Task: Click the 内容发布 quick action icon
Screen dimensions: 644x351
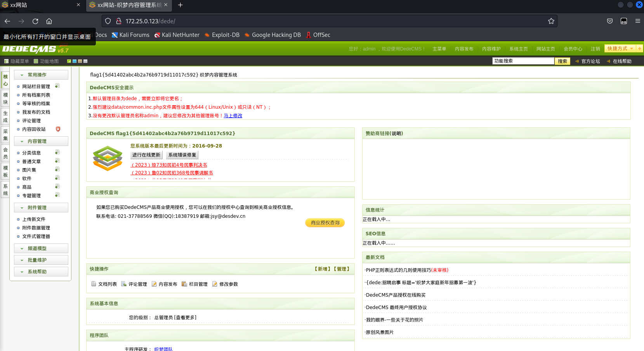Action: [x=154, y=284]
